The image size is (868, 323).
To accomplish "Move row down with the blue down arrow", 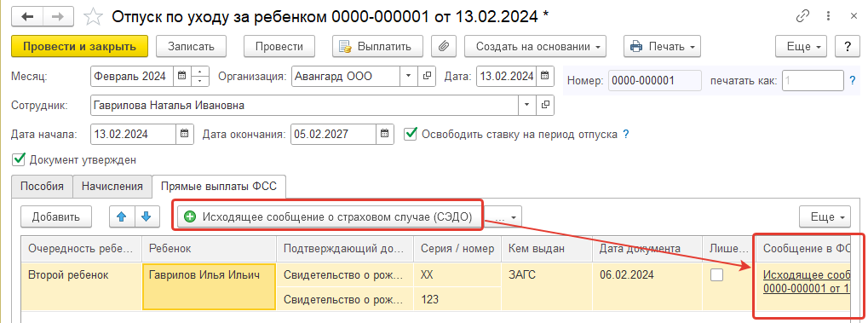I will pos(147,216).
